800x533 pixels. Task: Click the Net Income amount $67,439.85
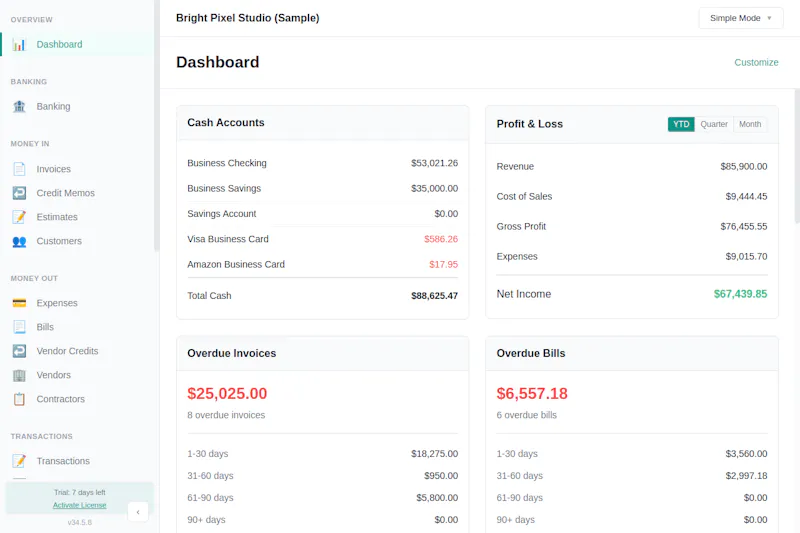click(x=740, y=294)
